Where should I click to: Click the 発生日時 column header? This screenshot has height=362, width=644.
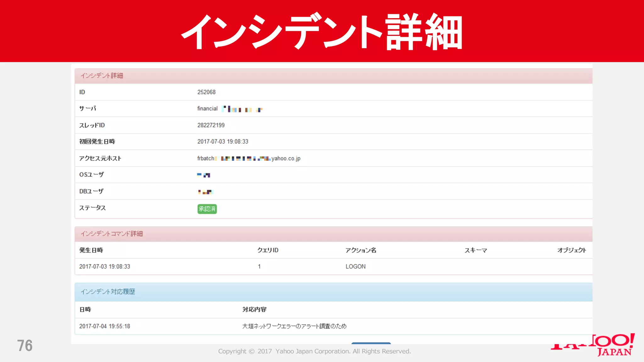tap(91, 250)
